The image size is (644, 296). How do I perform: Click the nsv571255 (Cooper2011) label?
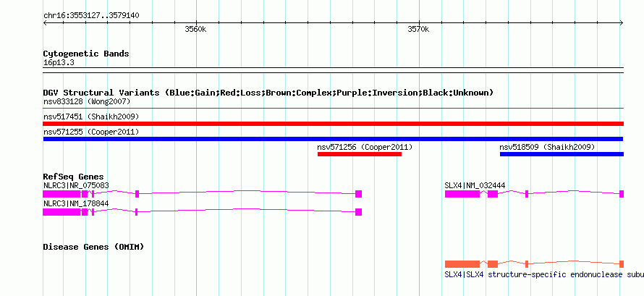[91, 132]
